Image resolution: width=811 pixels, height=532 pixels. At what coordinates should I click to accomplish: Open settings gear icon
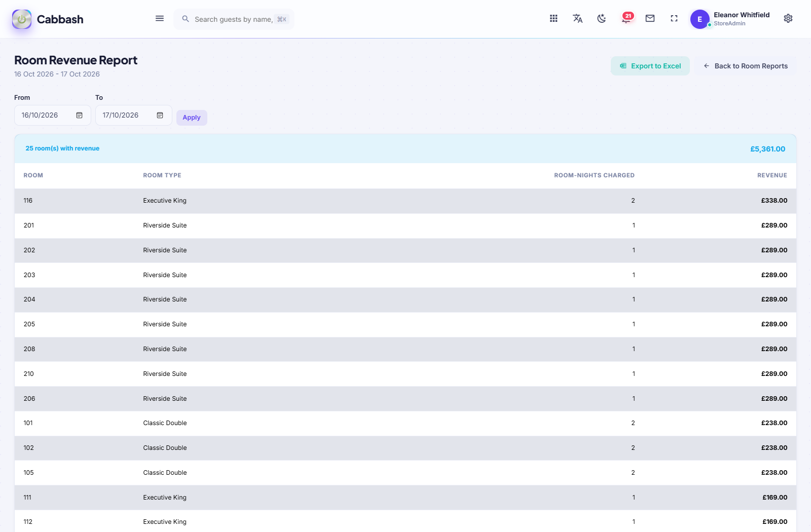(x=788, y=19)
